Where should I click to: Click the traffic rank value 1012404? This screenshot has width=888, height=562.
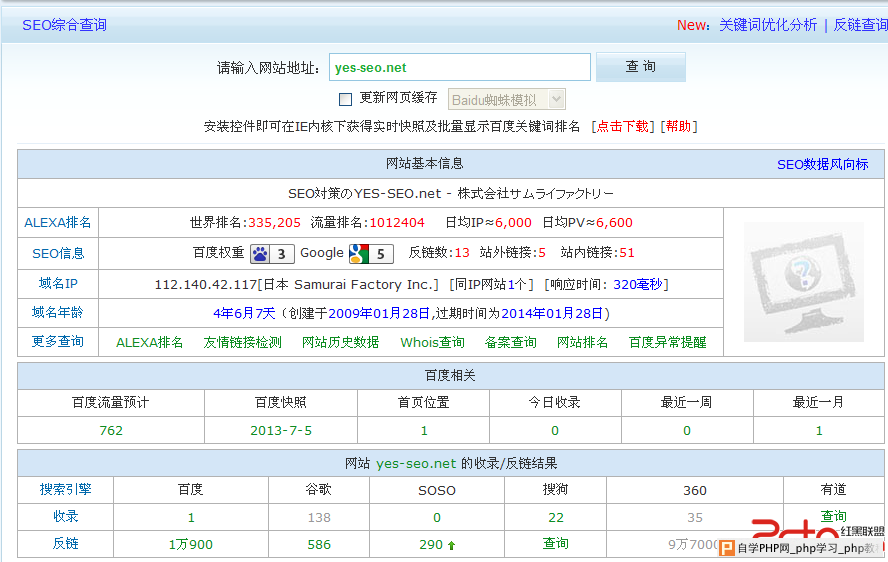click(x=397, y=223)
